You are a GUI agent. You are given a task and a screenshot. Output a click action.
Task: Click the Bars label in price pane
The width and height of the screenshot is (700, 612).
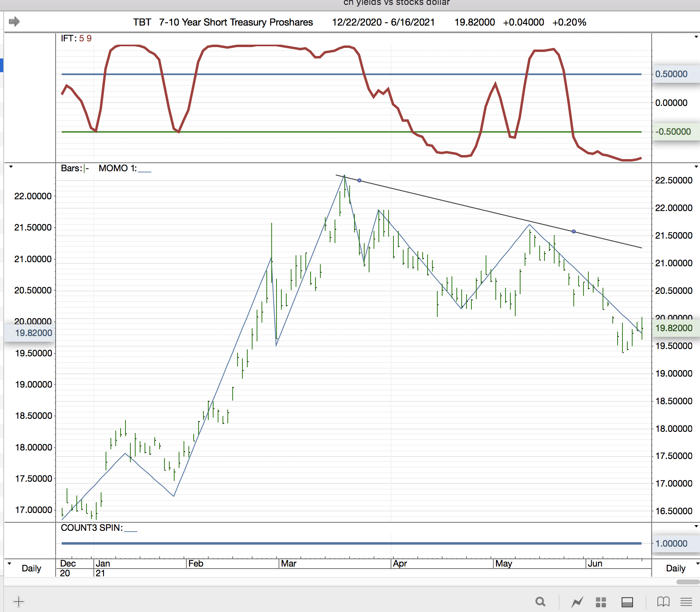[x=75, y=168]
